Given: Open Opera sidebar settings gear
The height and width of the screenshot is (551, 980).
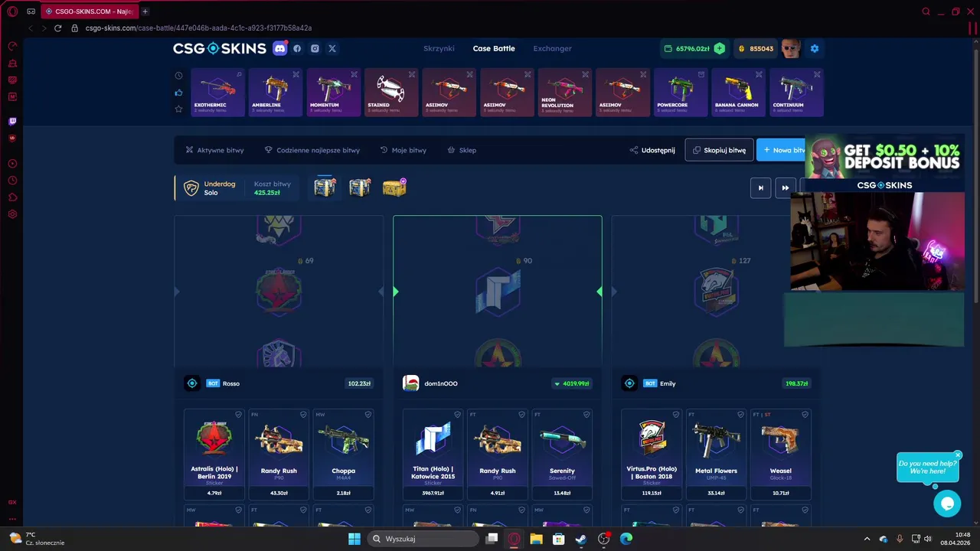Looking at the screenshot, I should pyautogui.click(x=12, y=214).
